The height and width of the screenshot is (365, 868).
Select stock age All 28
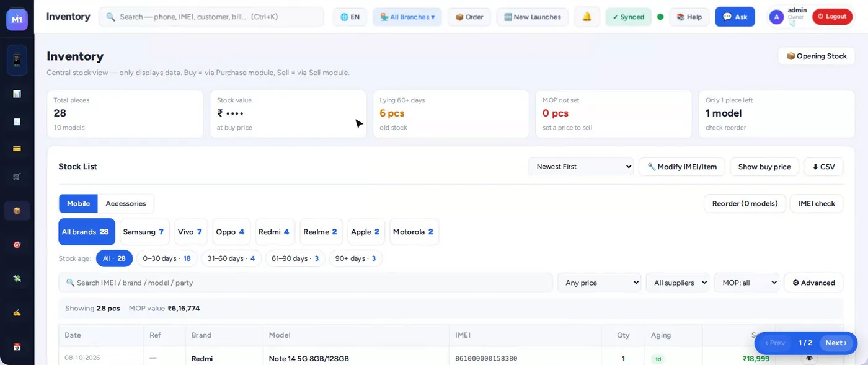(x=114, y=258)
